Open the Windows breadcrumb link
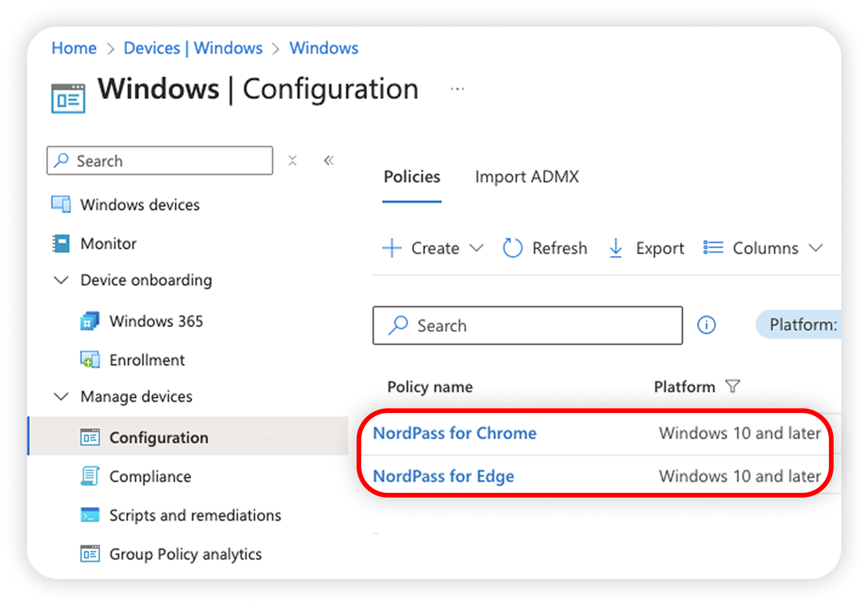 point(324,48)
